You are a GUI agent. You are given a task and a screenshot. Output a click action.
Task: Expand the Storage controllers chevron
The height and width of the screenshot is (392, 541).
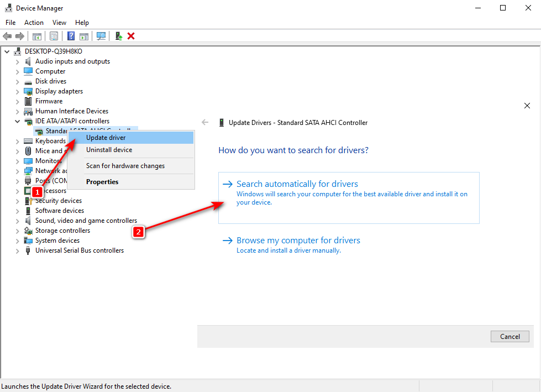(17, 231)
